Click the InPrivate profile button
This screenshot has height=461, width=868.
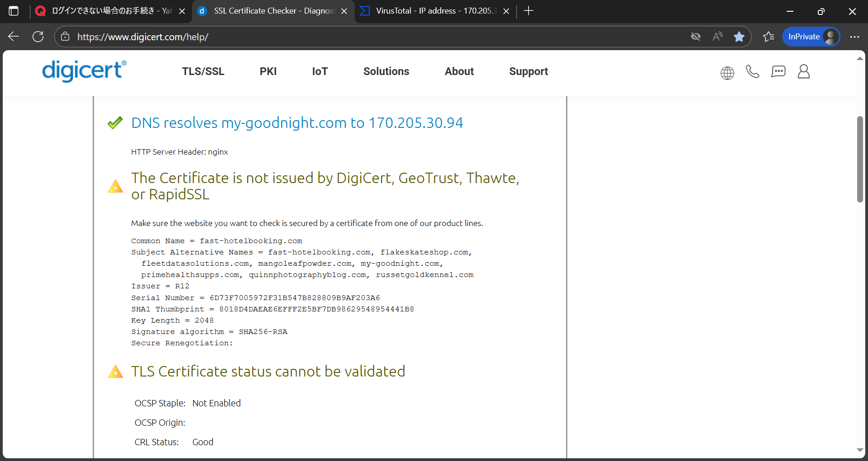[x=811, y=37]
